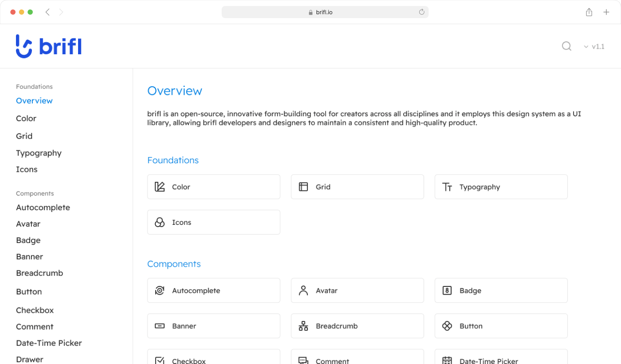The image size is (621, 364).
Task: Click the Overview page heading
Action: pos(175,90)
